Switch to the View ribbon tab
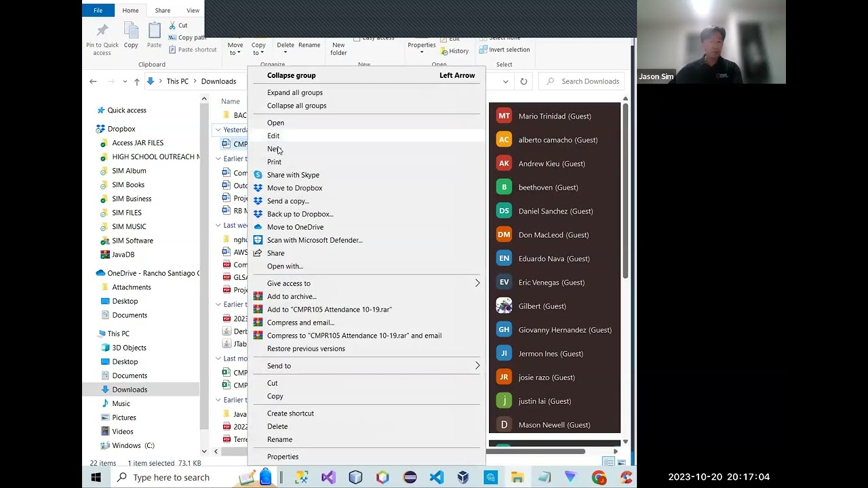This screenshot has height=488, width=868. tap(193, 10)
